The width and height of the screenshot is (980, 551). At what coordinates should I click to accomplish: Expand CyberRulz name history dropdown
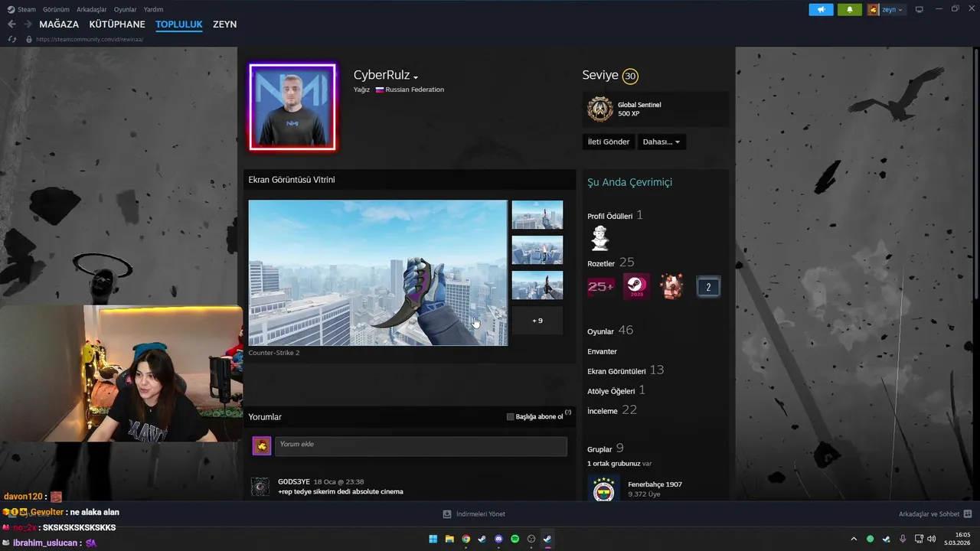pos(416,77)
